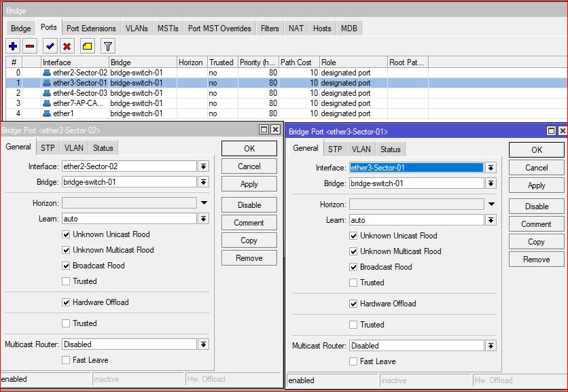Image resolution: width=568 pixels, height=392 pixels.
Task: Toggle Hardware Offload in ether3-Sector-01 window
Action: [353, 304]
